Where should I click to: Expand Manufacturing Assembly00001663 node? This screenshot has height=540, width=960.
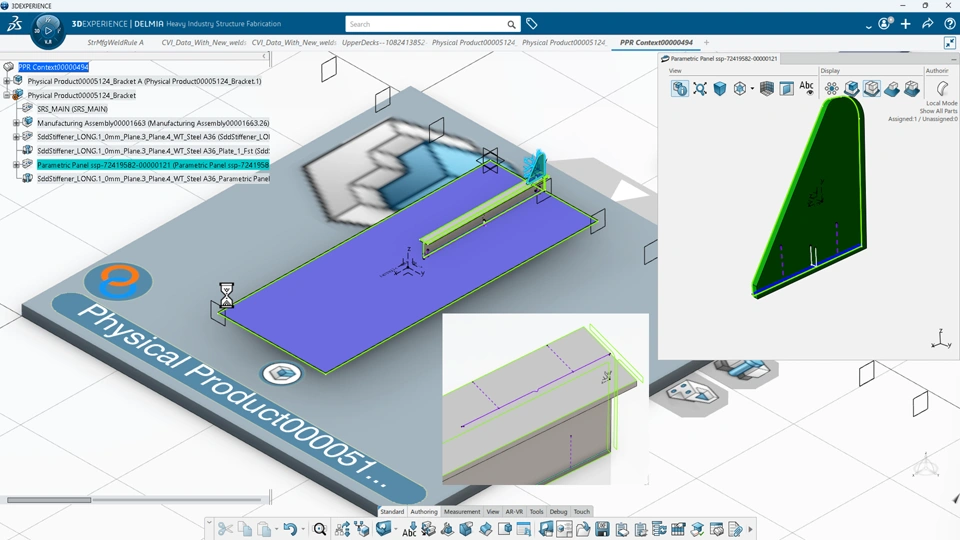tap(17, 122)
